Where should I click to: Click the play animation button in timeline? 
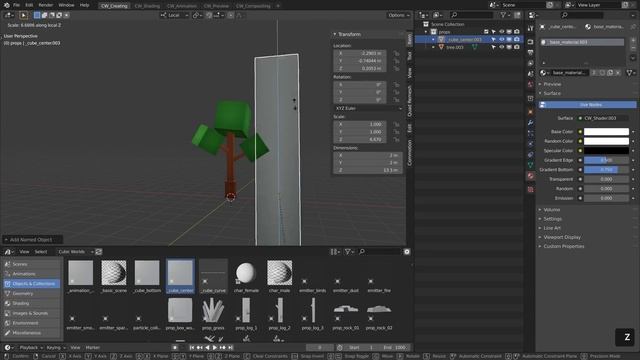point(215,347)
